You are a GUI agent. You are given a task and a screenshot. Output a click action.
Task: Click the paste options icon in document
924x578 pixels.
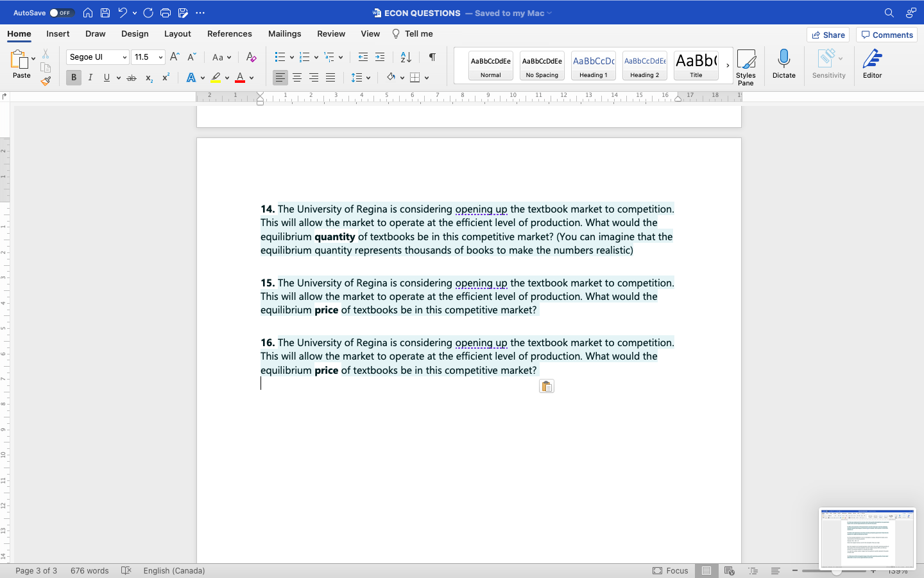(x=547, y=386)
